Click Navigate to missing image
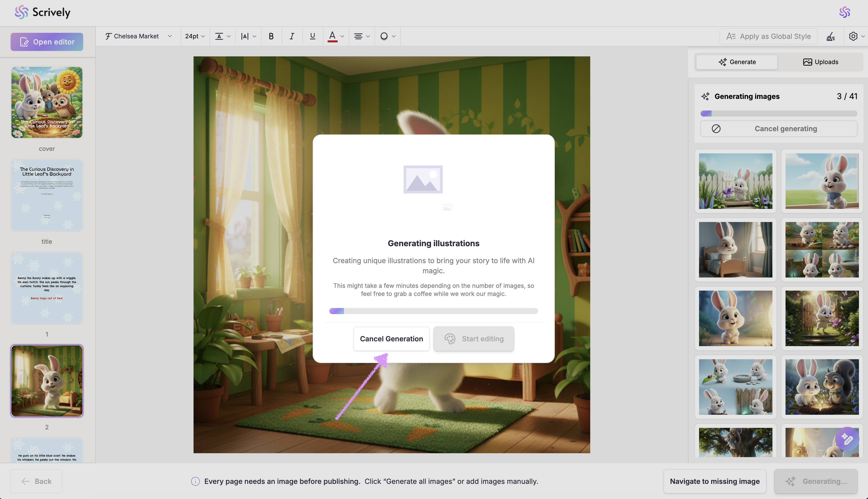The height and width of the screenshot is (499, 868). 714,481
